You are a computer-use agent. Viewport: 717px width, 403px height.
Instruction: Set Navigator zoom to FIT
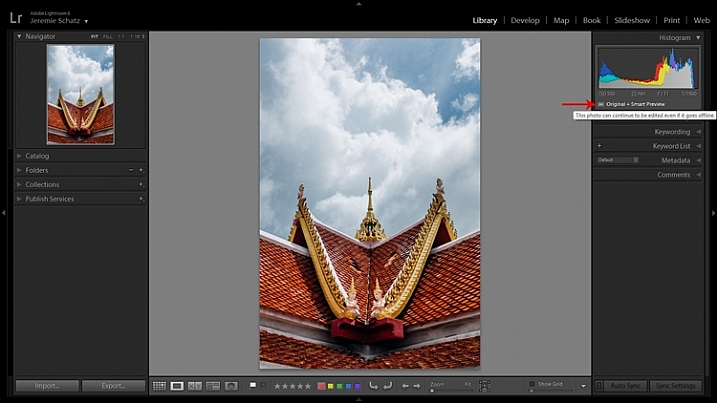[x=95, y=36]
